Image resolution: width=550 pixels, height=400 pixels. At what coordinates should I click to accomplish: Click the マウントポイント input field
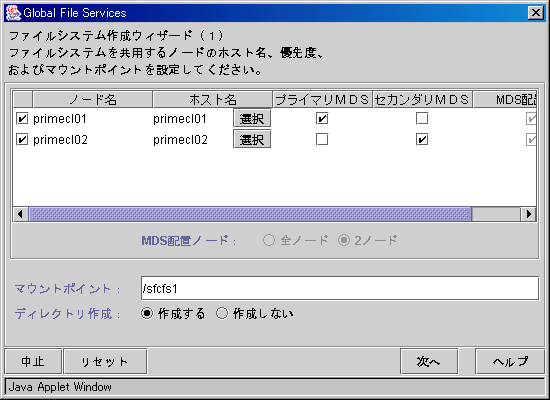pos(340,288)
